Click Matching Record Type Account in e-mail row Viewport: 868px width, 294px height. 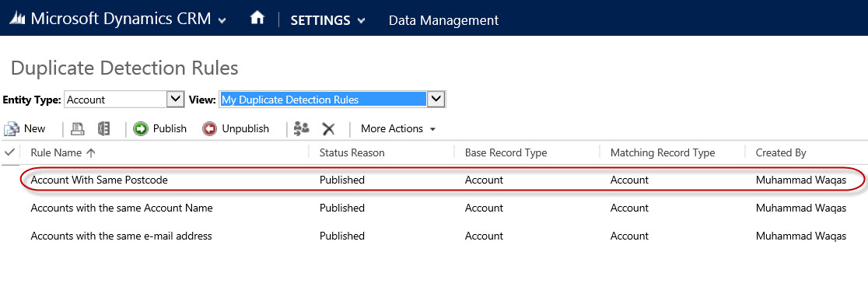[x=629, y=236]
